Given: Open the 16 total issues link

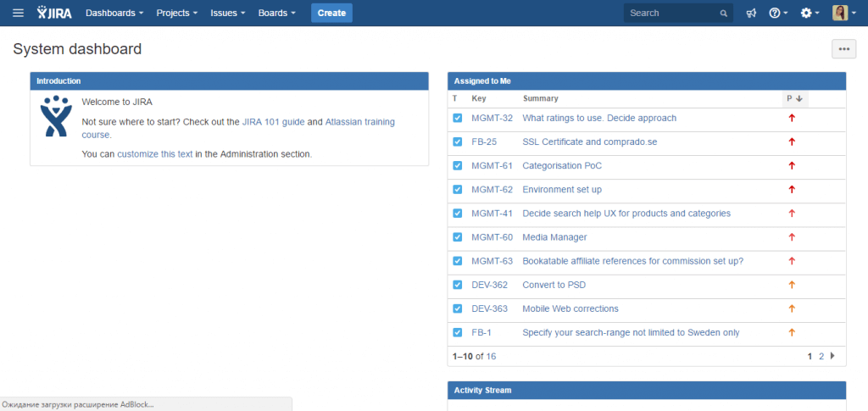Looking at the screenshot, I should point(491,356).
